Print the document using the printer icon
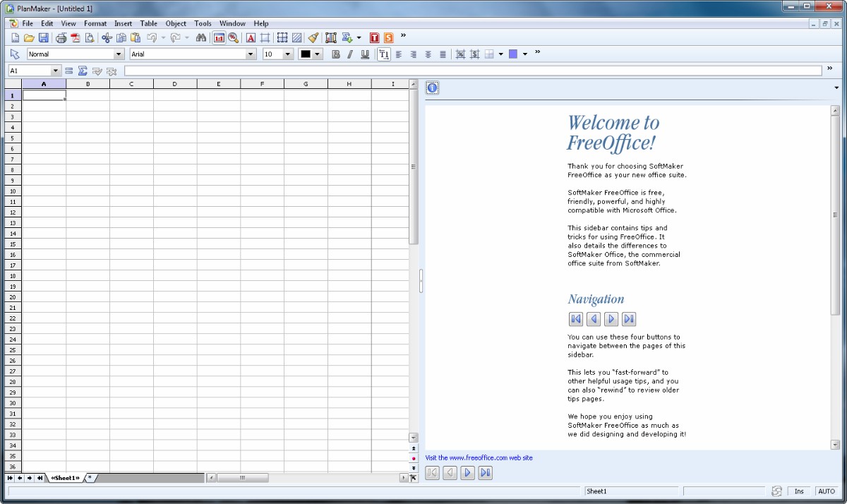This screenshot has height=504, width=847. 61,37
